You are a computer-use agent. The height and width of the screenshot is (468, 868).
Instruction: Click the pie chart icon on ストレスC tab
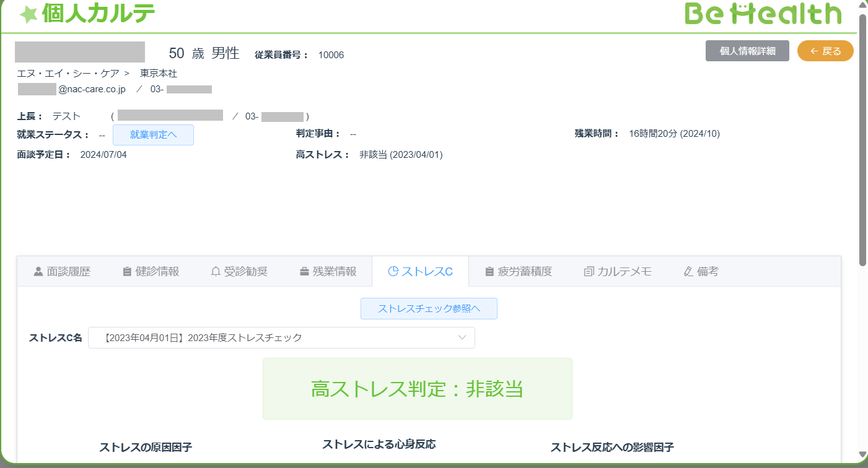[393, 271]
